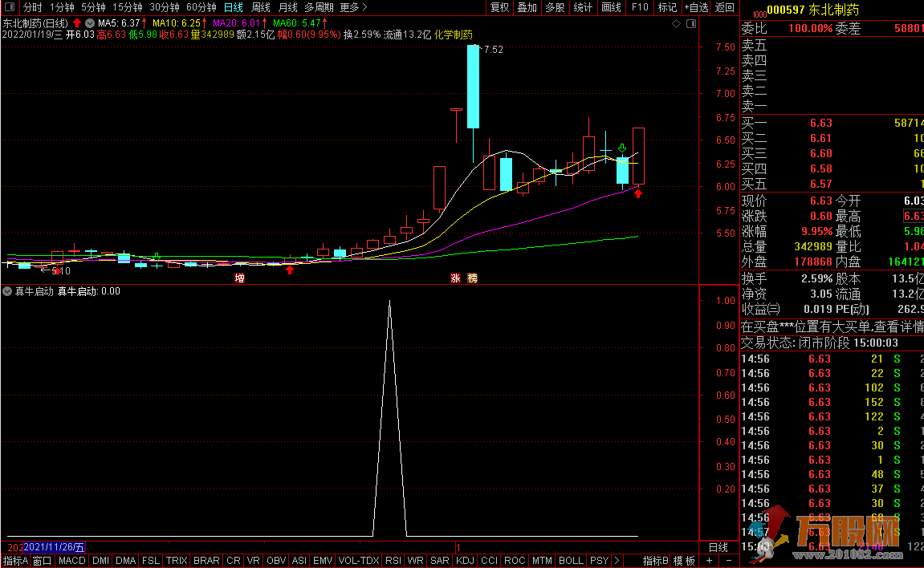Viewport: 924px width, 568px height.
Task: Select the DMA indicator tab
Action: (x=125, y=561)
